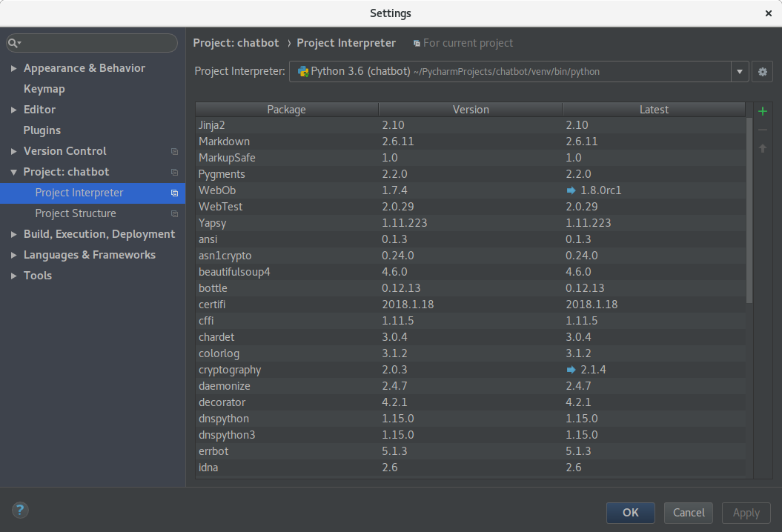Select the WebTest package row
The width and height of the screenshot is (782, 532).
click(470, 207)
